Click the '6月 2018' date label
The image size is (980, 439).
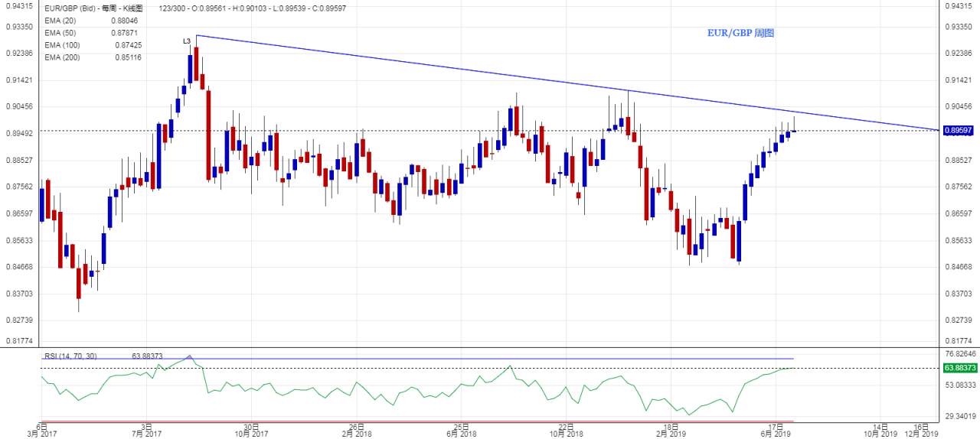(x=460, y=433)
